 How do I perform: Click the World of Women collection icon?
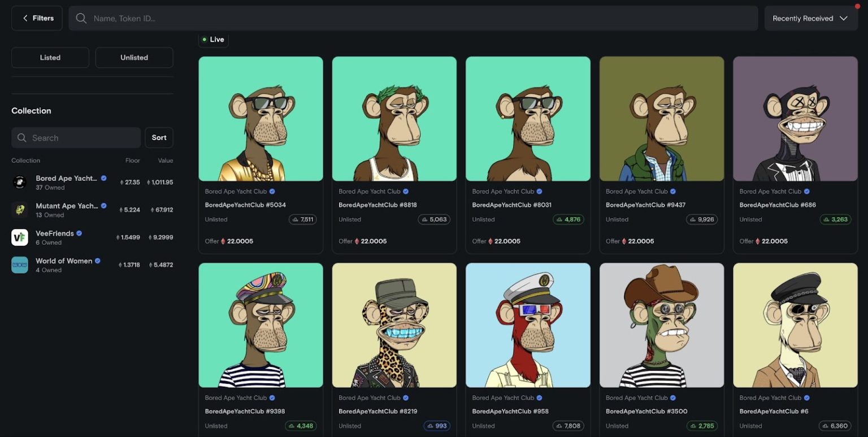point(20,265)
